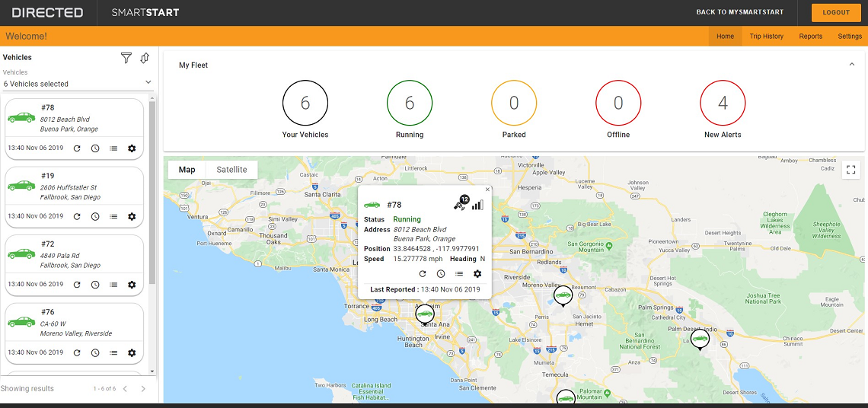Viewport: 868px width, 408px height.
Task: Open history clock icon on #78 card
Action: coord(95,148)
